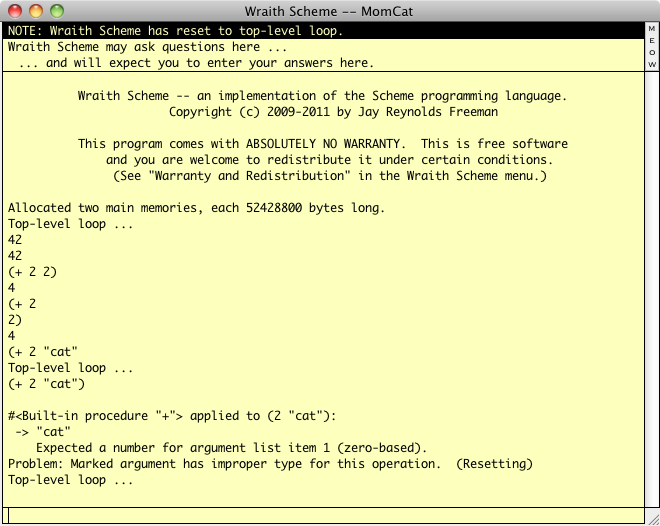Viewport: 660px width, 526px height.
Task: Click the window title 'Wraith Scheme -- MomCat'
Action: tap(329, 11)
